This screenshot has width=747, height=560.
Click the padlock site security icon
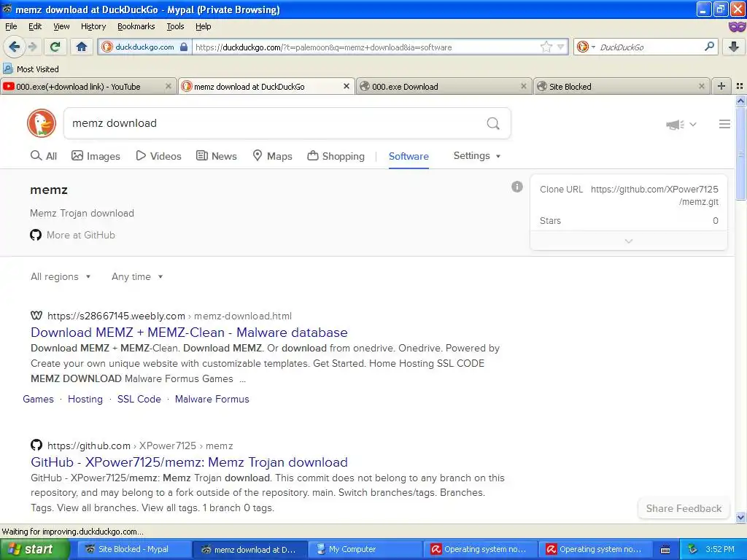pos(184,47)
